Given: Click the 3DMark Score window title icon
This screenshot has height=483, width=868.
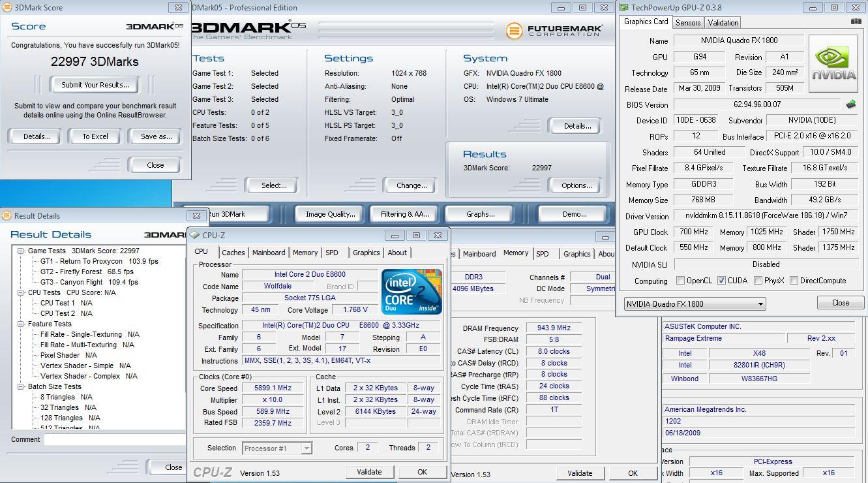Looking at the screenshot, I should click(7, 8).
